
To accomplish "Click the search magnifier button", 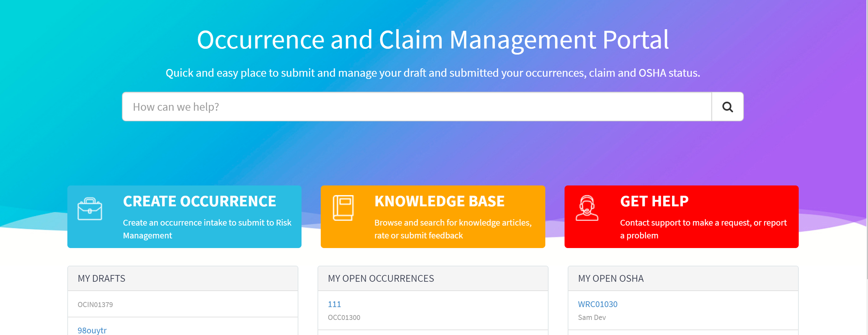I will point(727,107).
